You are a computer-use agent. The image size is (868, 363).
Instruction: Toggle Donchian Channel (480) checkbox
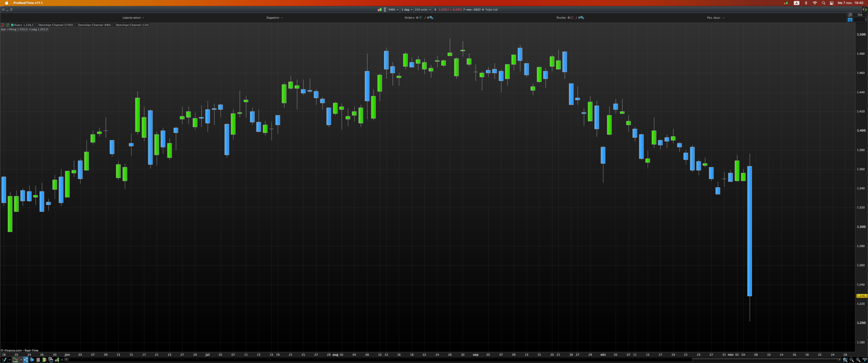tap(76, 25)
